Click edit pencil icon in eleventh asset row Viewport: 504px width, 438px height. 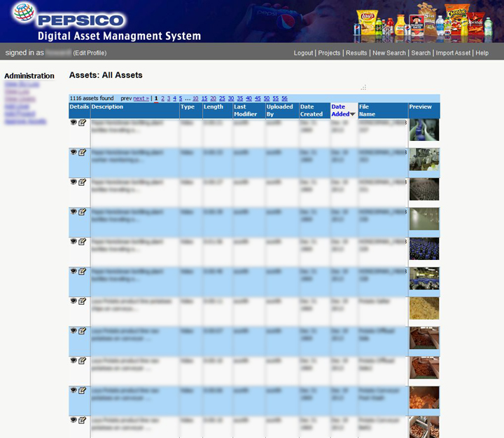pyautogui.click(x=83, y=420)
